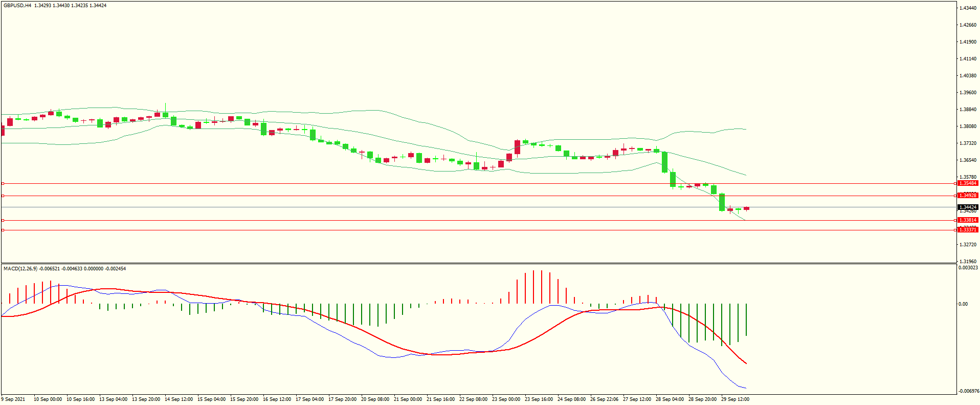Click the 16 Sep 12:00 time label
This screenshot has width=980, height=405.
click(277, 399)
